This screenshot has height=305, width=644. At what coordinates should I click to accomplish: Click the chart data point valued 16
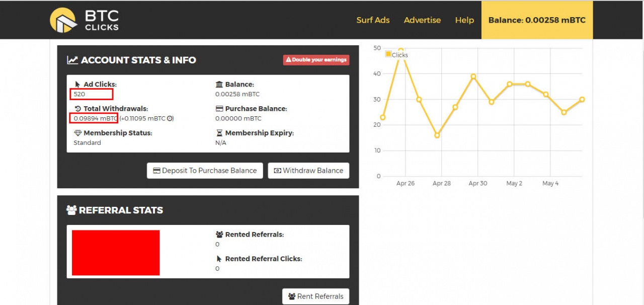tap(437, 135)
